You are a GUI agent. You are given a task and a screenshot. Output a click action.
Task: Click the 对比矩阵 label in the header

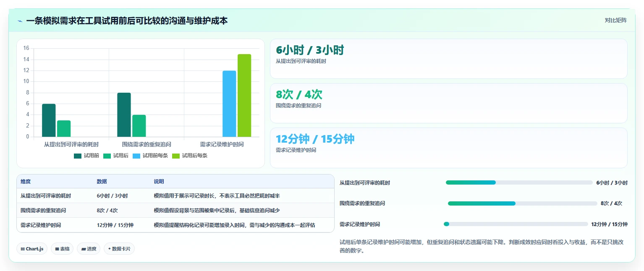[x=615, y=20]
